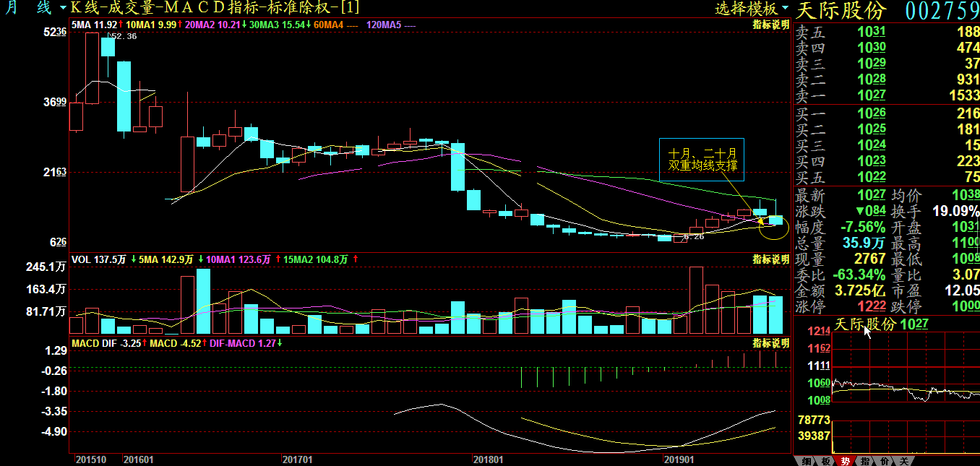Click the 卖二 order row

(887, 79)
